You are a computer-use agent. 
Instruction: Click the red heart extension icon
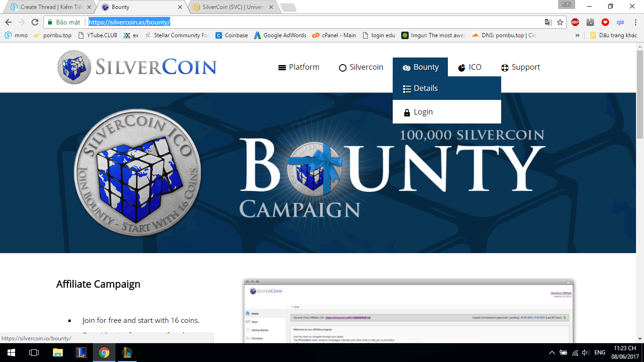coord(605,22)
